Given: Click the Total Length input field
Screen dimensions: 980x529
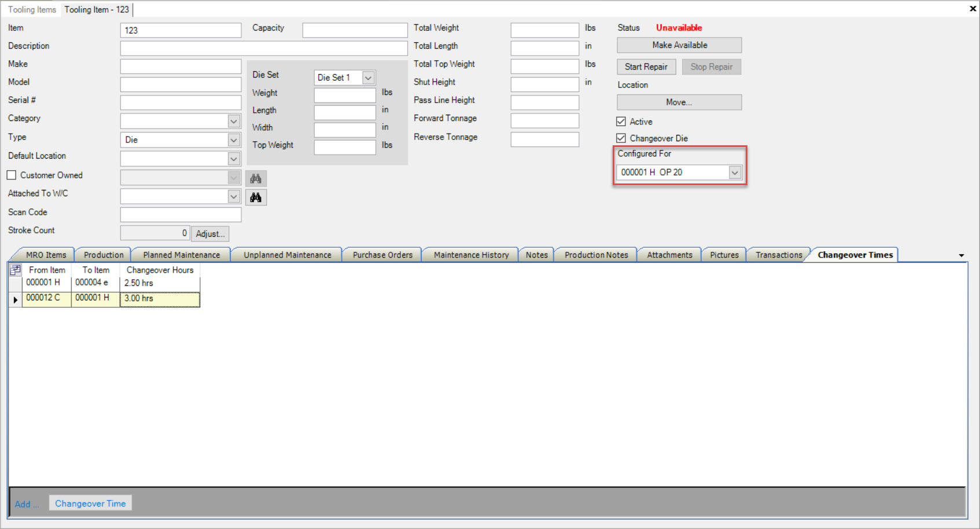Looking at the screenshot, I should [x=544, y=48].
